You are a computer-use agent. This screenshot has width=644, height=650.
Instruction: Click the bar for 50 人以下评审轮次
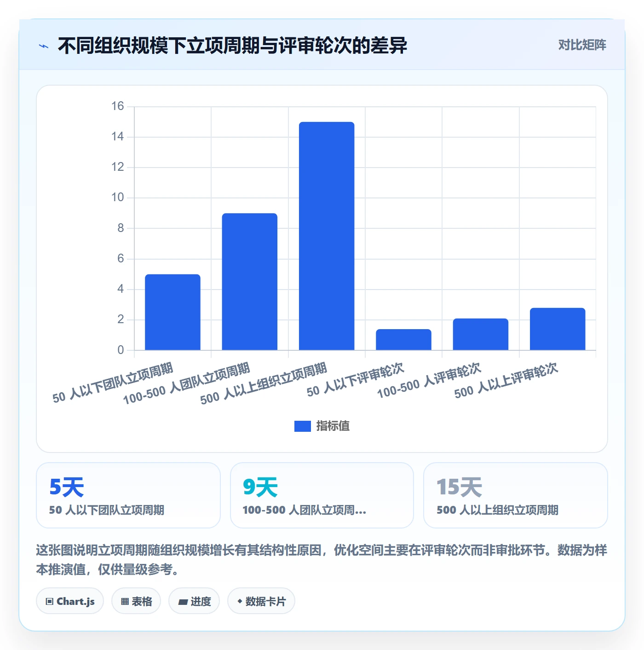coord(403,340)
